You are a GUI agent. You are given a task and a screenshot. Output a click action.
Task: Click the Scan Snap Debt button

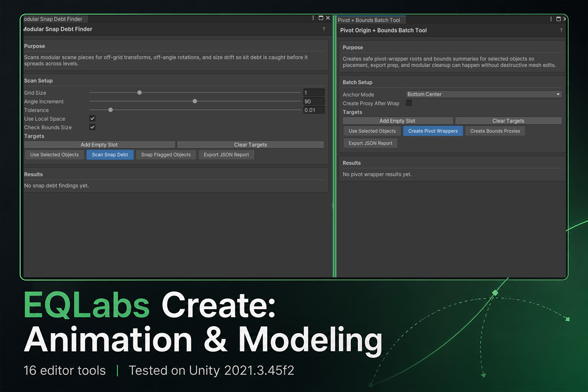pos(110,155)
